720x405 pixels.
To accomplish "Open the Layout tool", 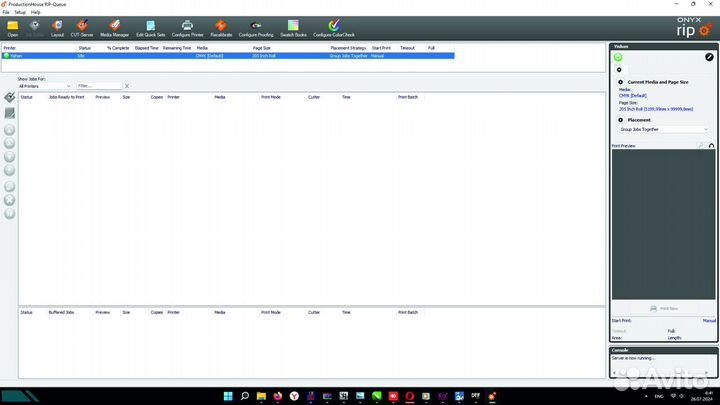I will tap(57, 25).
